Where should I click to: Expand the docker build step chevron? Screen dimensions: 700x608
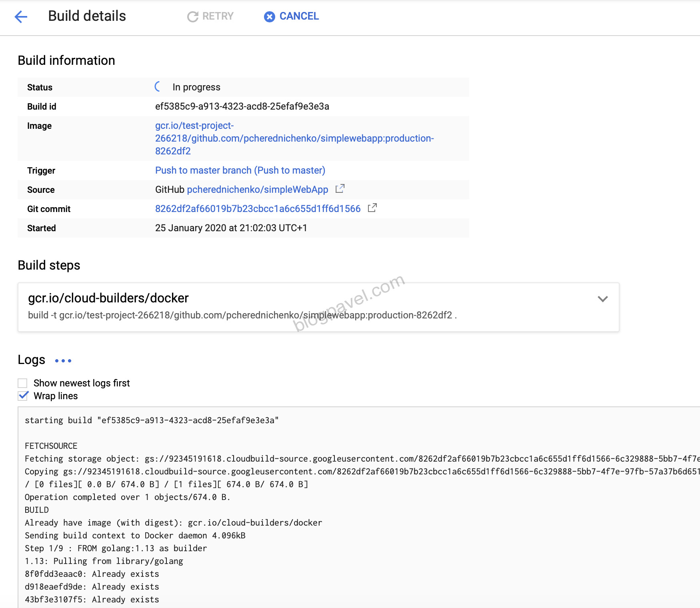click(602, 299)
